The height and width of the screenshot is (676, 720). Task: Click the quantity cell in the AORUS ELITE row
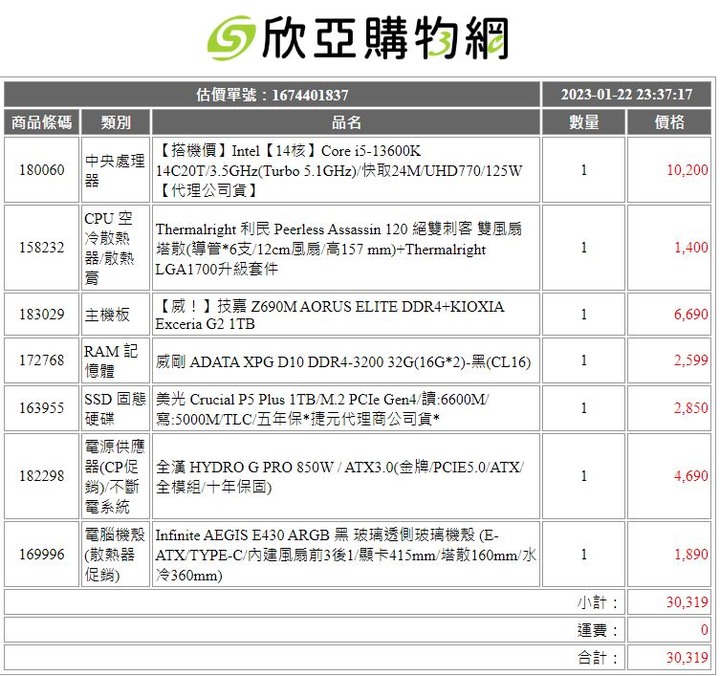pyautogui.click(x=584, y=315)
